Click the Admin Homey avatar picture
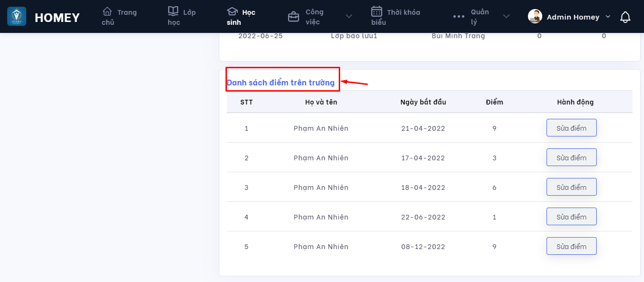Screen dimensions: 644x282 tap(535, 17)
